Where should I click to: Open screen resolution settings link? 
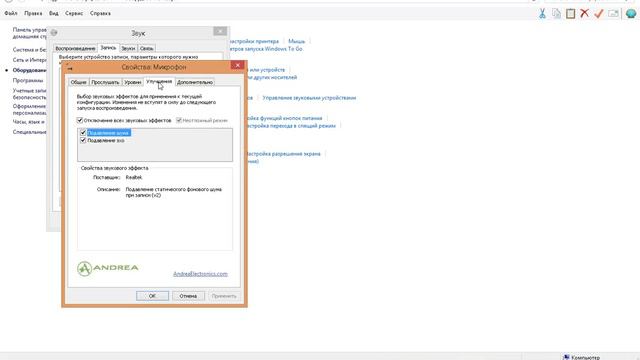[x=284, y=154]
